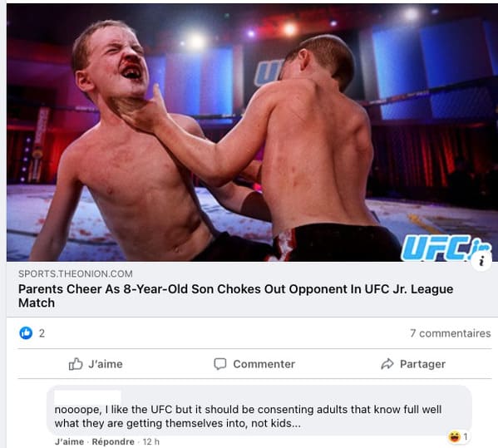The width and height of the screenshot is (498, 448).
Task: Reply to the comment with Répondre
Action: click(x=113, y=441)
